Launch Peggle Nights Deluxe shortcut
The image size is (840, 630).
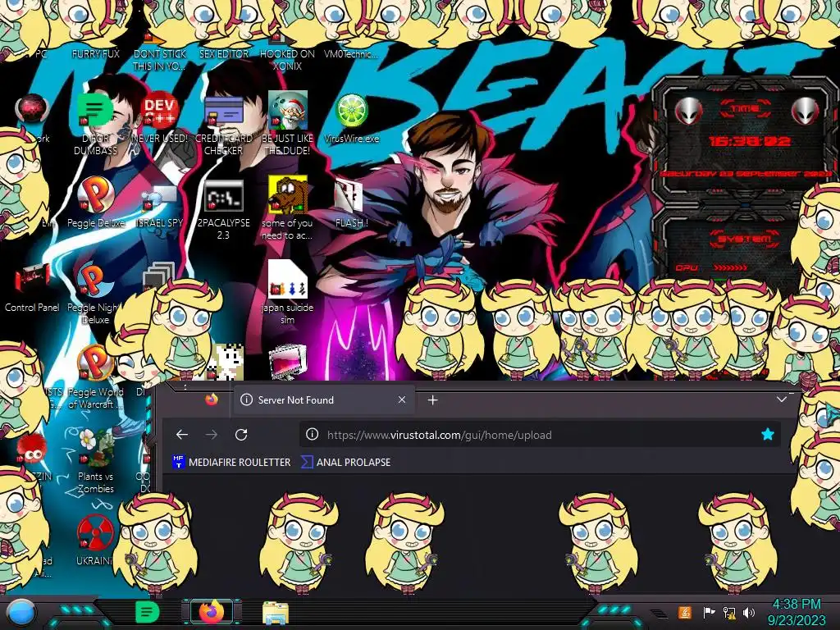pyautogui.click(x=94, y=280)
